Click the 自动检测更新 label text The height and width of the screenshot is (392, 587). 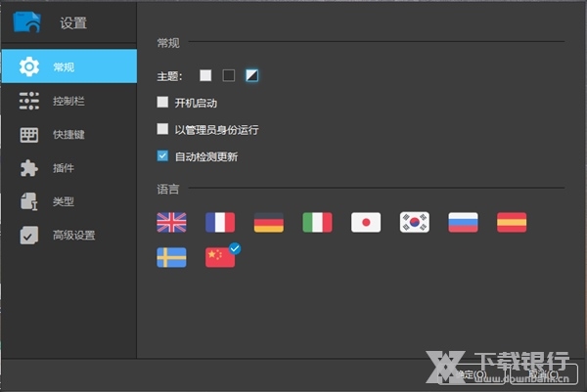click(x=206, y=156)
